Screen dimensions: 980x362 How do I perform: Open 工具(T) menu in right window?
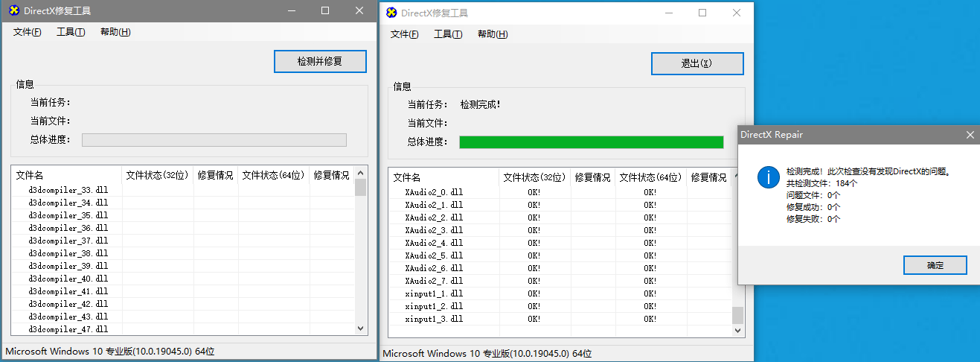(x=448, y=34)
